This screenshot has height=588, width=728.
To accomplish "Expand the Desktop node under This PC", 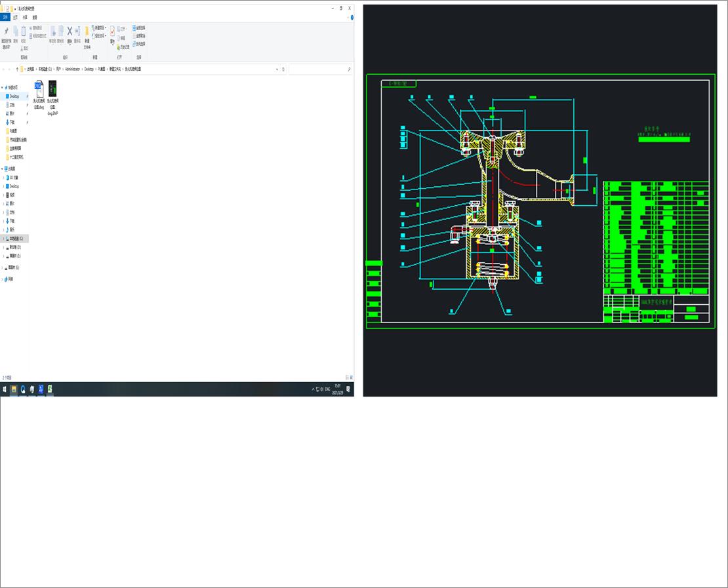I will point(4,186).
